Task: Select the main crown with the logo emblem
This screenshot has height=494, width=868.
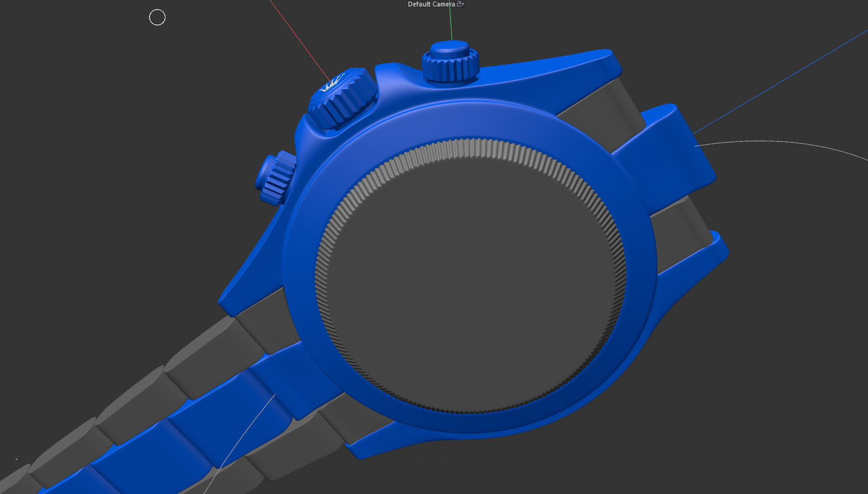Action: [341, 98]
